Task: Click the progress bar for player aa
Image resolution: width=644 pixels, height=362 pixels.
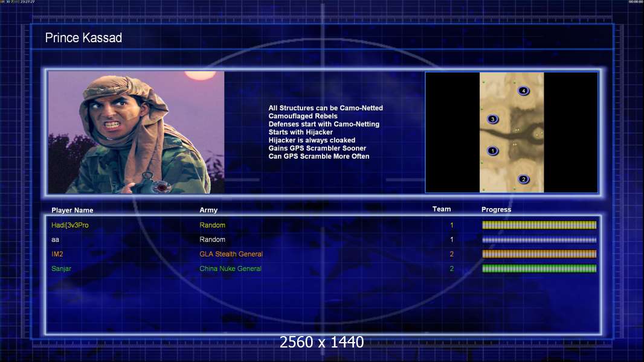Action: tap(539, 240)
